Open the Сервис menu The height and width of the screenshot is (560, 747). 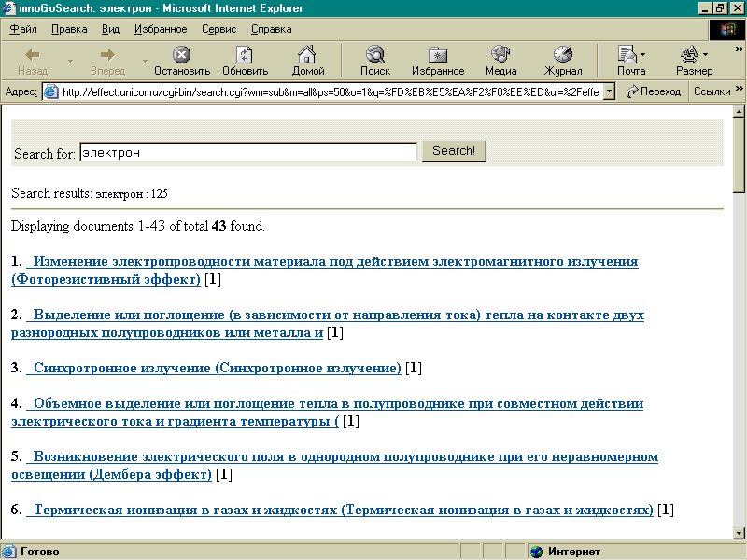click(x=218, y=29)
